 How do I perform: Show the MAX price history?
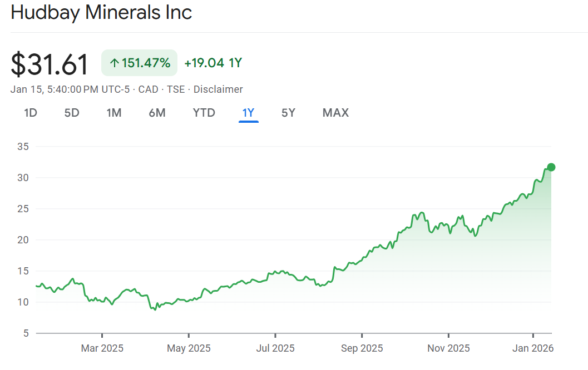tap(335, 113)
